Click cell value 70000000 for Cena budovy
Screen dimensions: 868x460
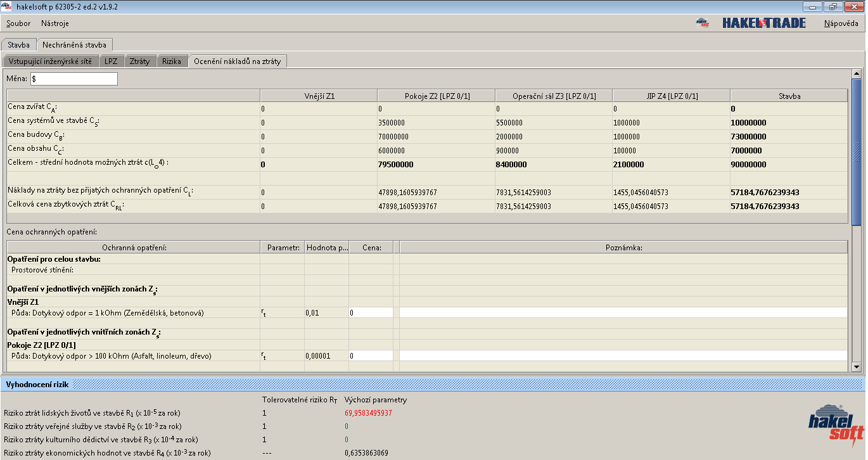[x=393, y=137]
